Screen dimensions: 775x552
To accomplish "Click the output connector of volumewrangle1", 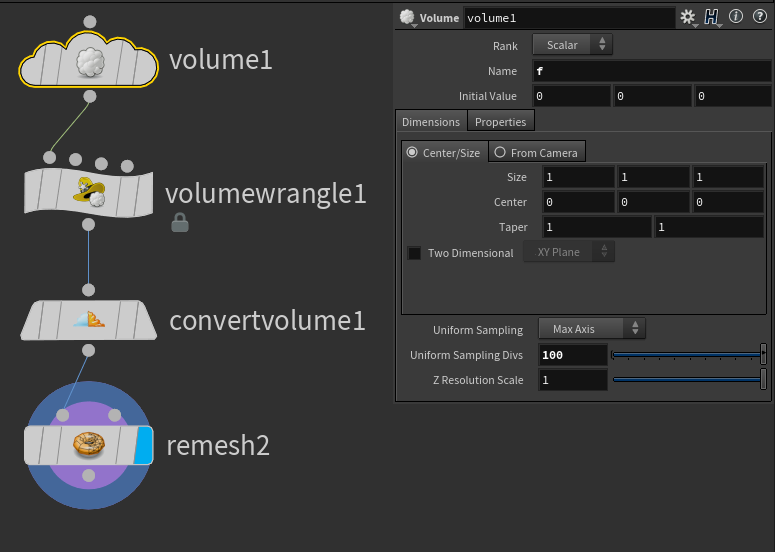I will pyautogui.click(x=88, y=225).
